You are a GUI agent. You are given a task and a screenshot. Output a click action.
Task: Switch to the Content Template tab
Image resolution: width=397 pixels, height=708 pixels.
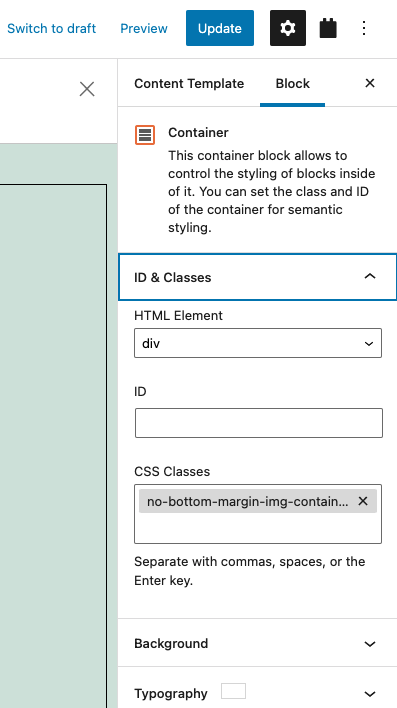point(189,84)
